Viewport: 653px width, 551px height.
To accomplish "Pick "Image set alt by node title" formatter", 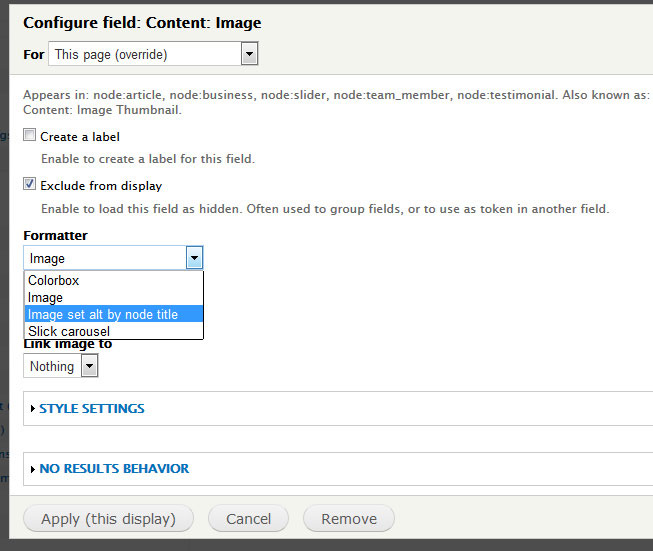I will tap(103, 314).
